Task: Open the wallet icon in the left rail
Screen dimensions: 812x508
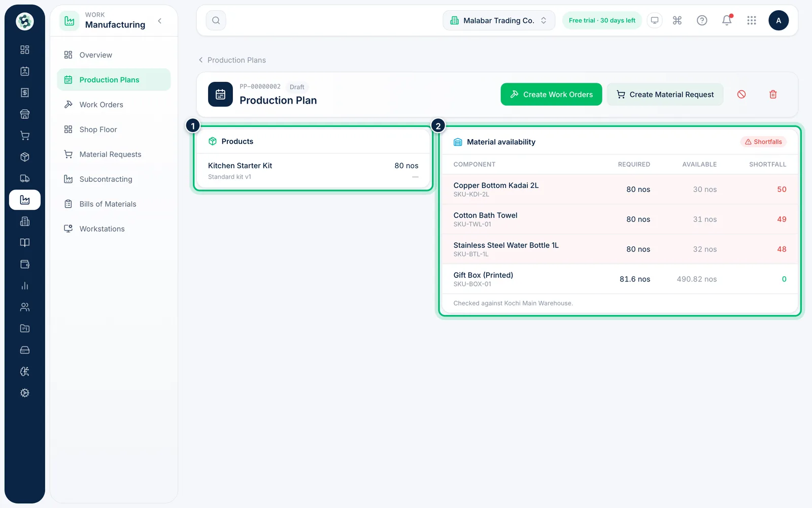Action: click(24, 264)
